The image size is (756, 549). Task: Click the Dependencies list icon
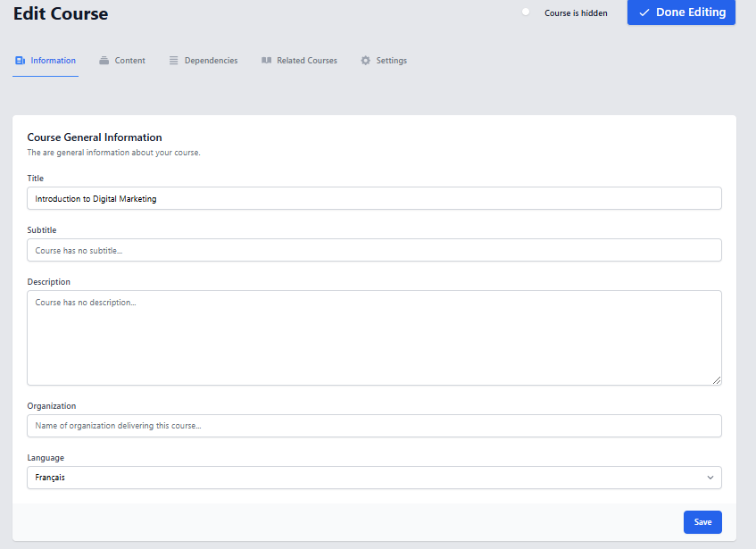(174, 61)
